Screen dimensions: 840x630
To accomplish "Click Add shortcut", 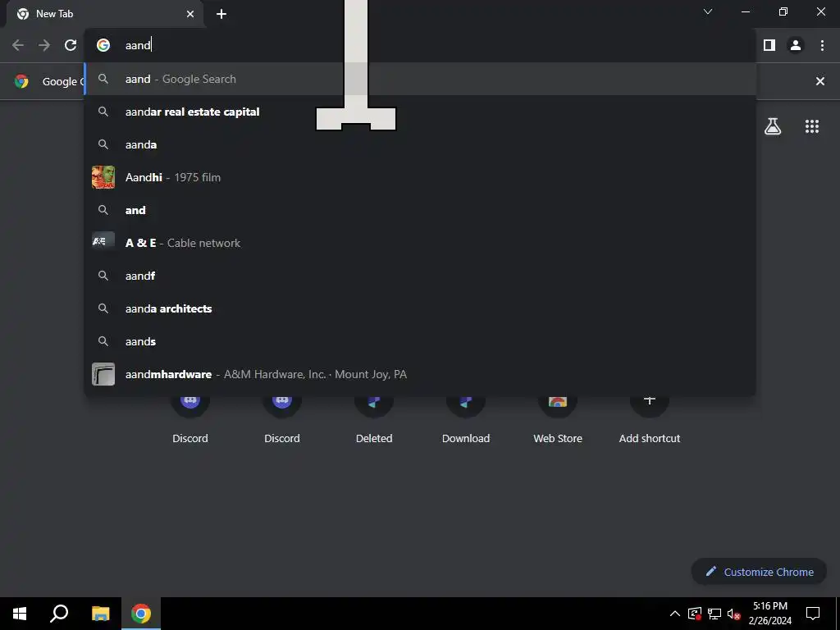I will point(650,421).
